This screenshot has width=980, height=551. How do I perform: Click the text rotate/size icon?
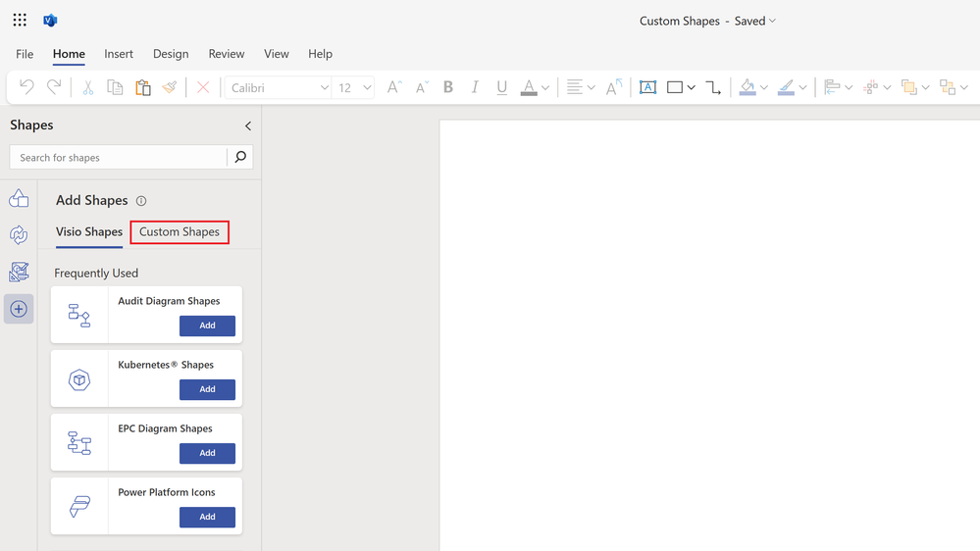tap(614, 87)
